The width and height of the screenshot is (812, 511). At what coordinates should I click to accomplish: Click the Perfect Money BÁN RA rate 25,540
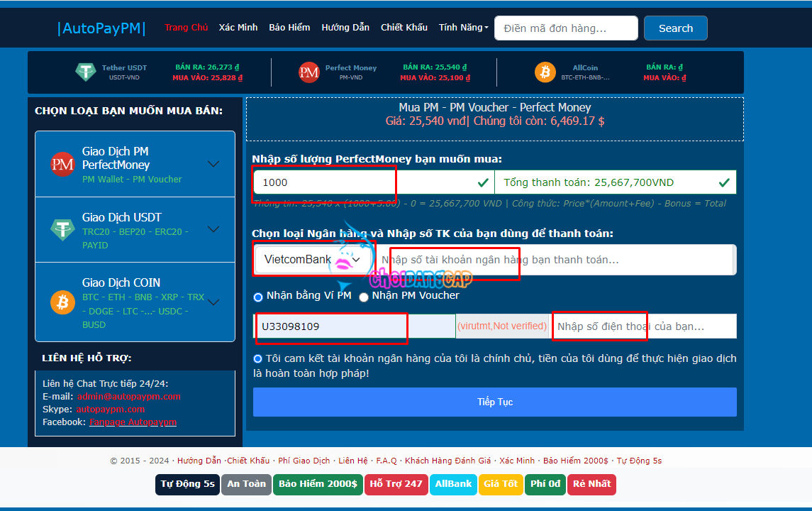click(435, 67)
